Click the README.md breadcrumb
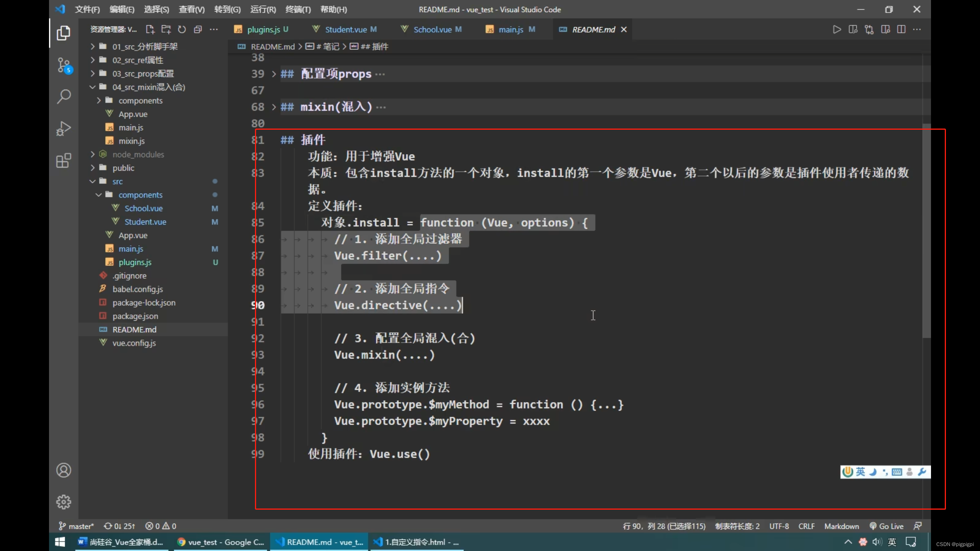Viewport: 980px width, 551px height. tap(273, 47)
